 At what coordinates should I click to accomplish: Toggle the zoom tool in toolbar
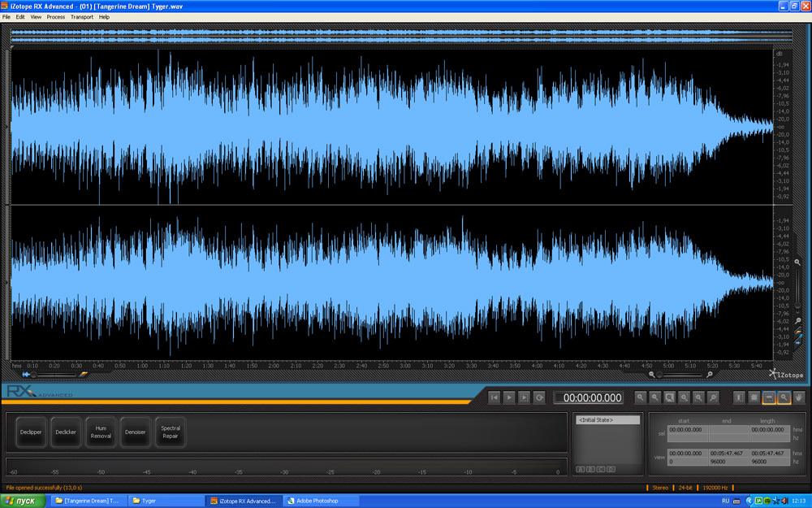pos(784,397)
